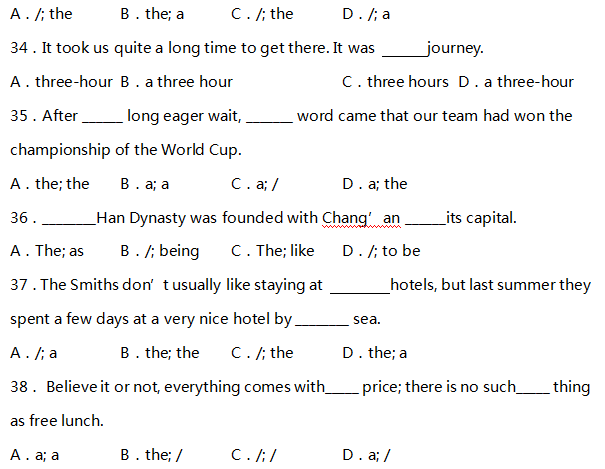Pick option C 'three hours' in question 34
605x469 pixels.
click(395, 82)
